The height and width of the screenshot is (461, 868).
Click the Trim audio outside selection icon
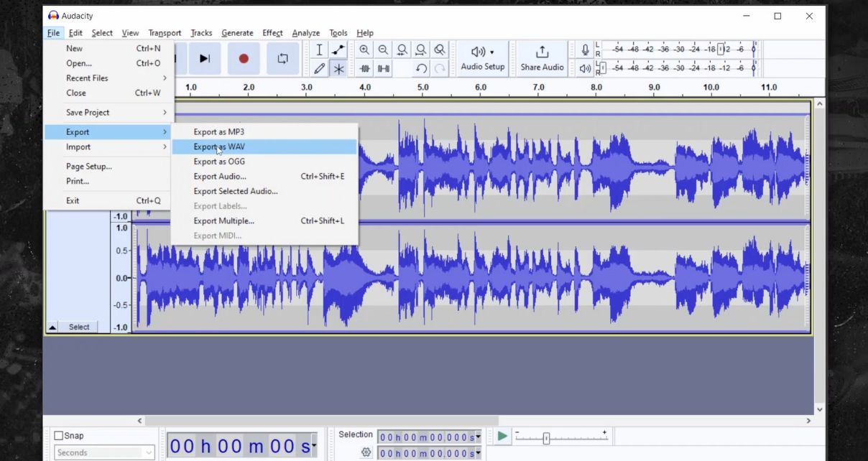365,69
